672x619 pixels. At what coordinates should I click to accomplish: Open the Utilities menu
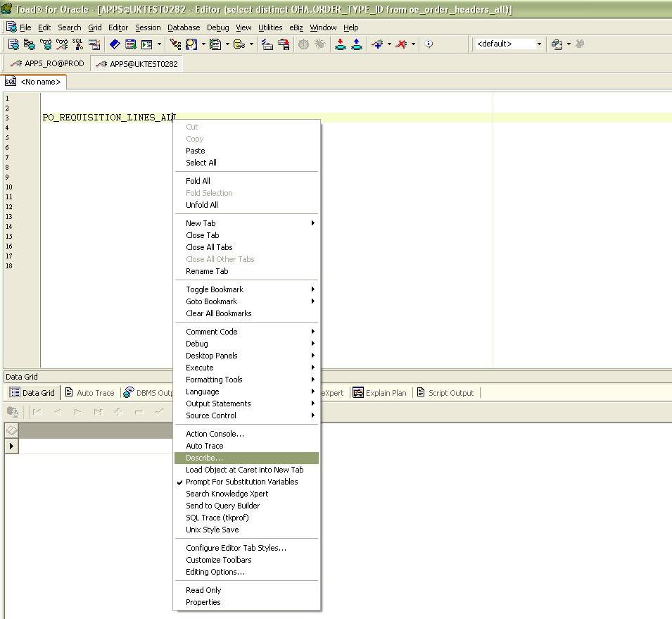click(270, 27)
